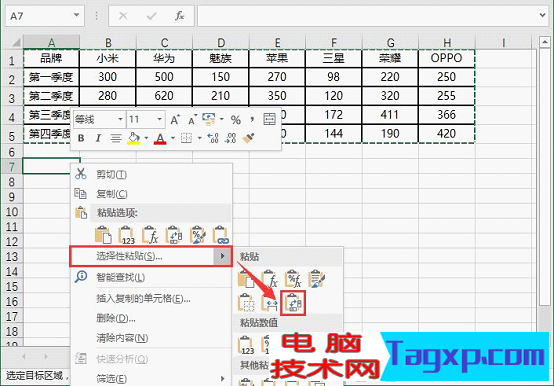Click cell with value 620
This screenshot has width=554, height=386.
click(164, 96)
